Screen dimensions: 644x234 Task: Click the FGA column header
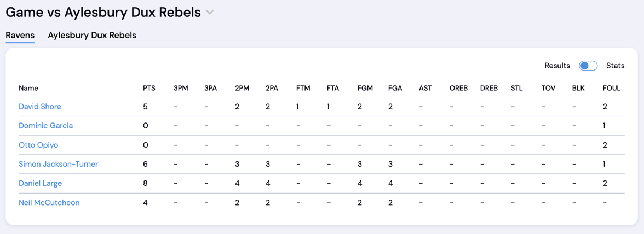pos(395,88)
